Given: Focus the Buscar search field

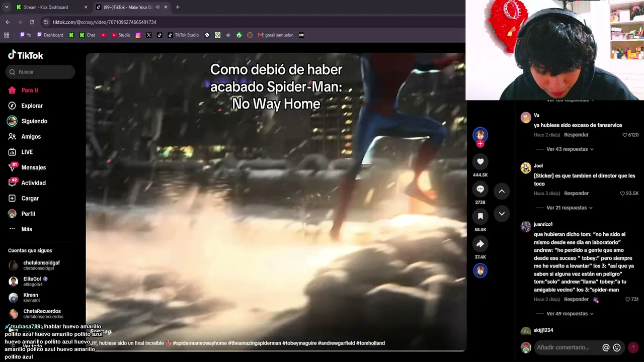Looking at the screenshot, I should tap(41, 72).
